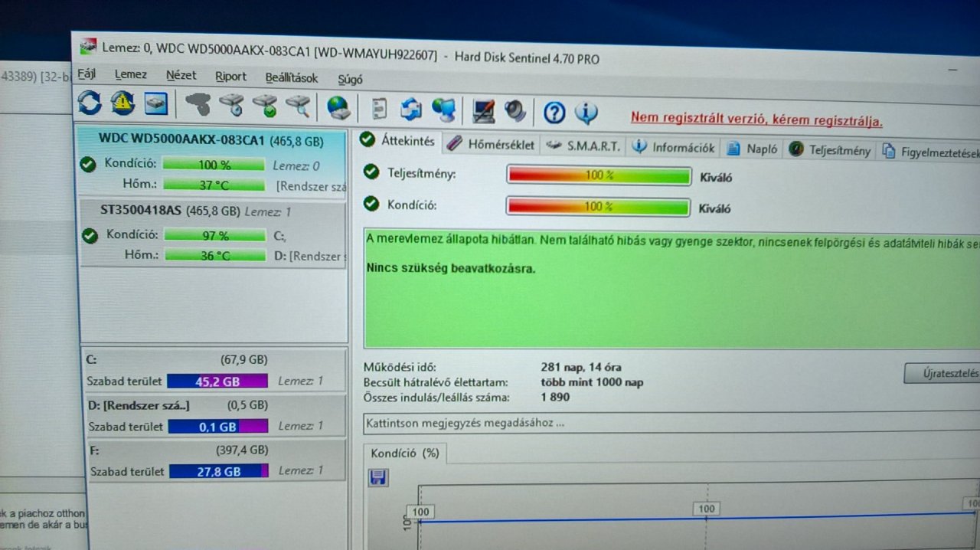Select the ST3500418AS disk entry
980x550 pixels.
point(212,233)
